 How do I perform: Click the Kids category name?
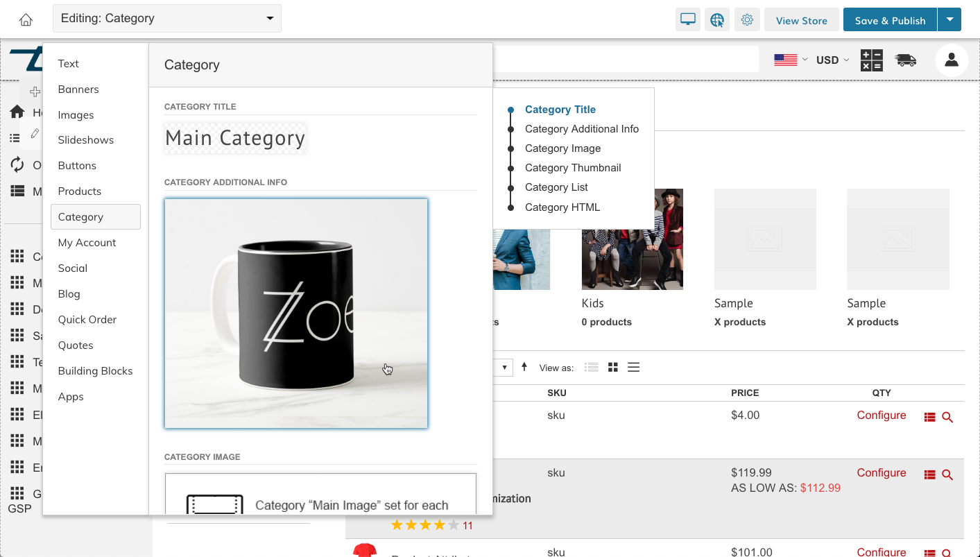click(x=593, y=303)
